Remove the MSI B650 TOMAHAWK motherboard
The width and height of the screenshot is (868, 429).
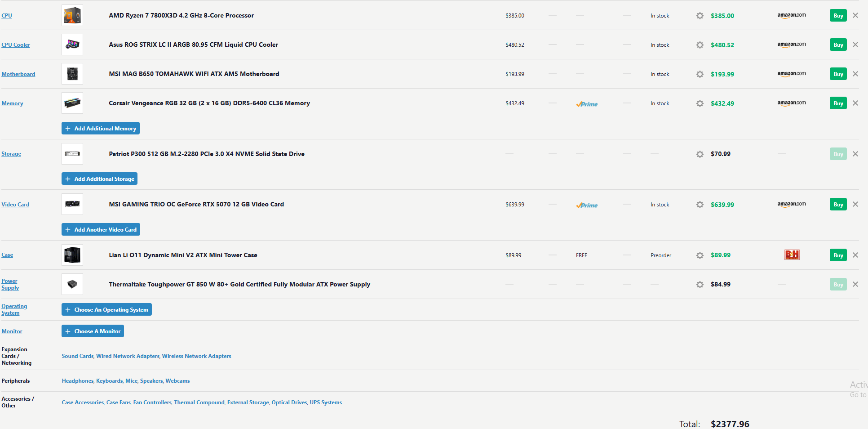[855, 74]
